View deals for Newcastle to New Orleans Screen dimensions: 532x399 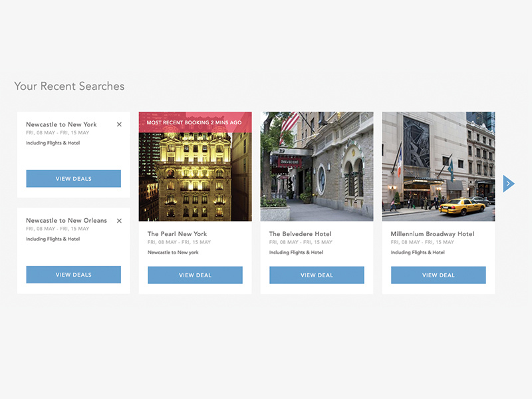(73, 275)
